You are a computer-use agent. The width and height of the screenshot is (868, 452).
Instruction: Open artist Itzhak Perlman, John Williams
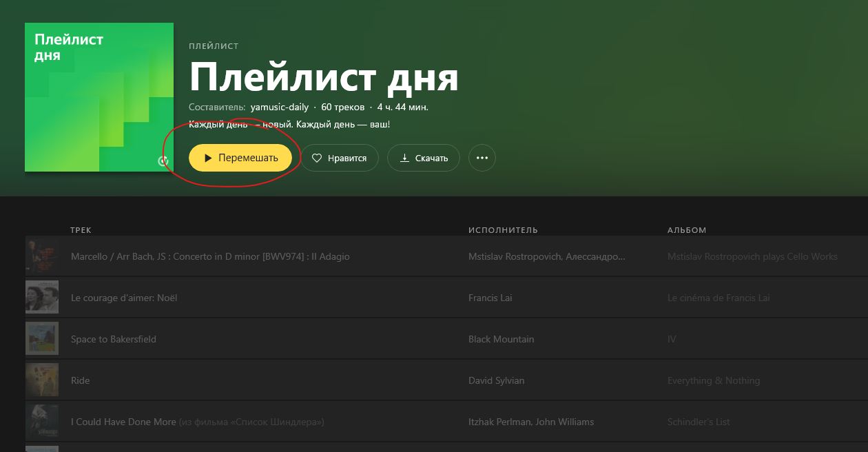click(x=531, y=422)
